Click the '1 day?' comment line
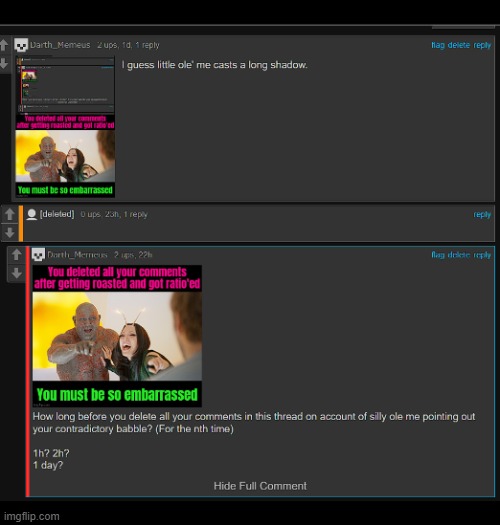 [48, 465]
